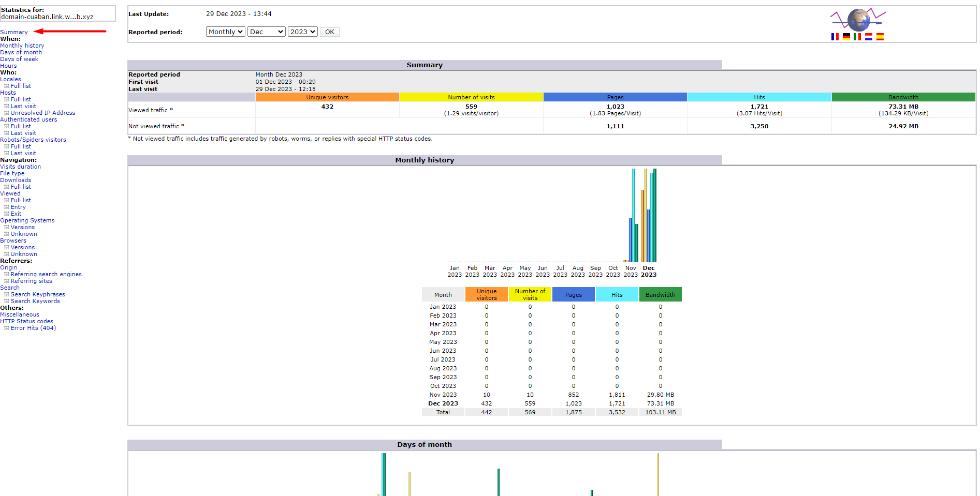Open Days of week link
The image size is (980, 496).
pos(19,59)
